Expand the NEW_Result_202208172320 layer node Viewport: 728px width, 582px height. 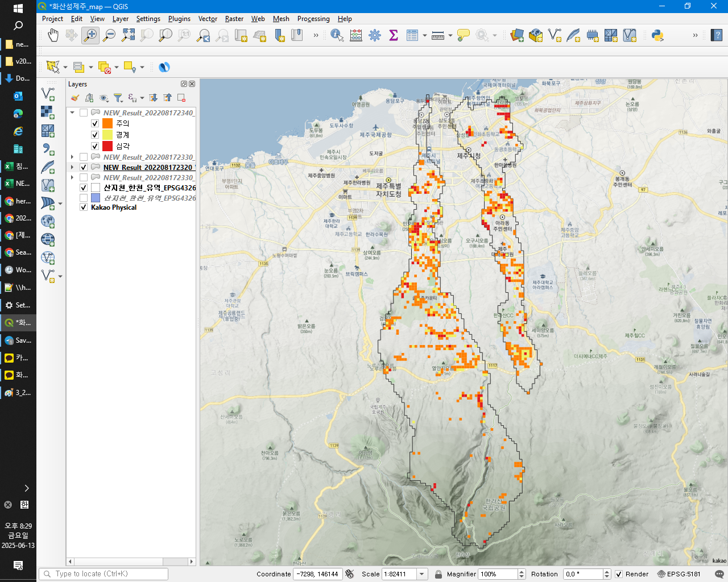72,168
